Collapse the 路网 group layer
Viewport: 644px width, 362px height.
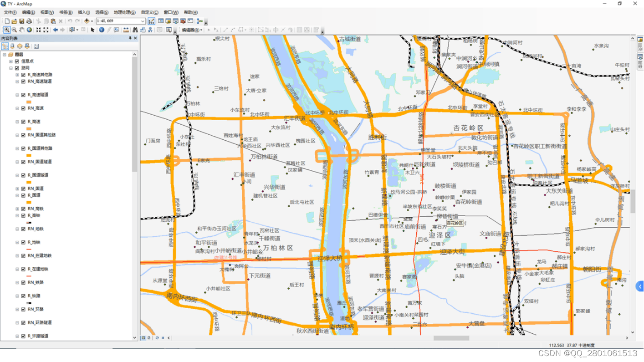tap(11, 68)
